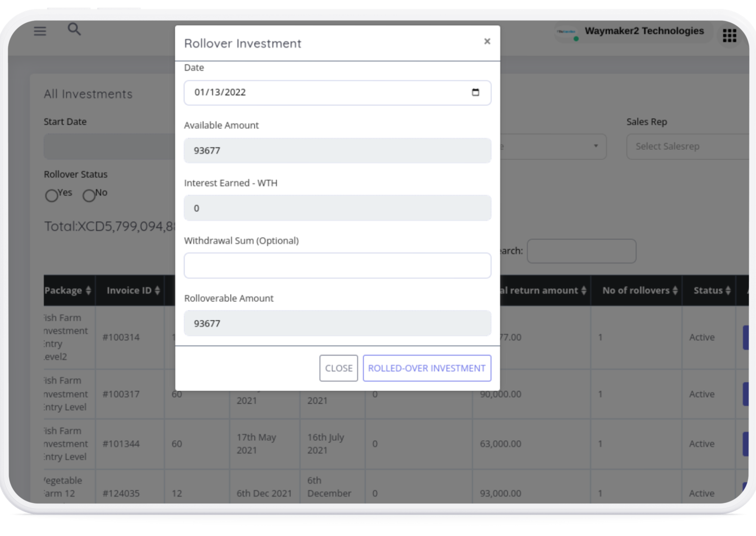Select No for Rollover Status
This screenshot has width=756, height=536.
(89, 196)
